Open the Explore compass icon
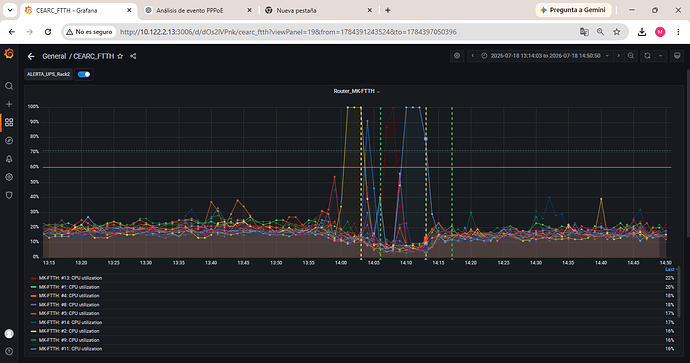 (x=9, y=140)
